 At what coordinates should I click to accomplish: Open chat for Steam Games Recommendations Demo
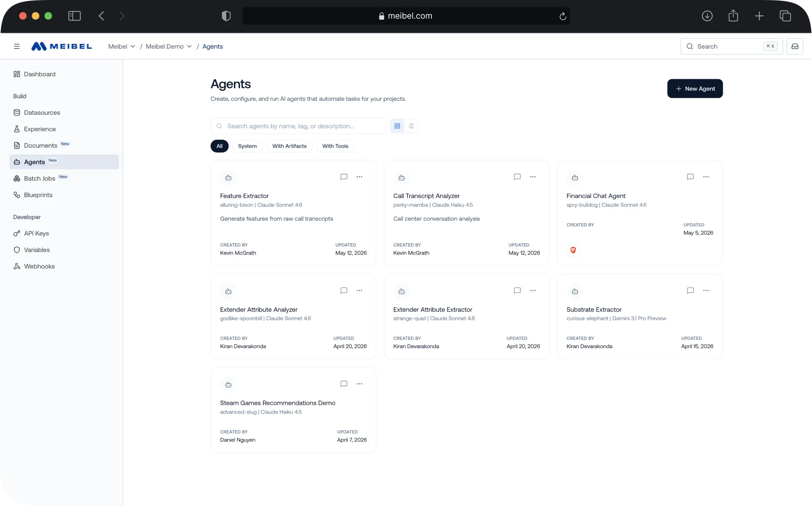point(344,384)
